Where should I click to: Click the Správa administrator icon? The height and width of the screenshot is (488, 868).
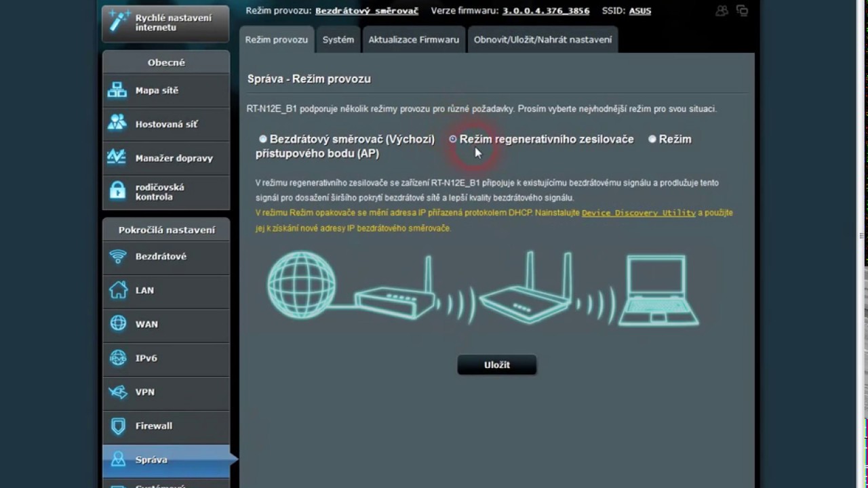point(118,460)
